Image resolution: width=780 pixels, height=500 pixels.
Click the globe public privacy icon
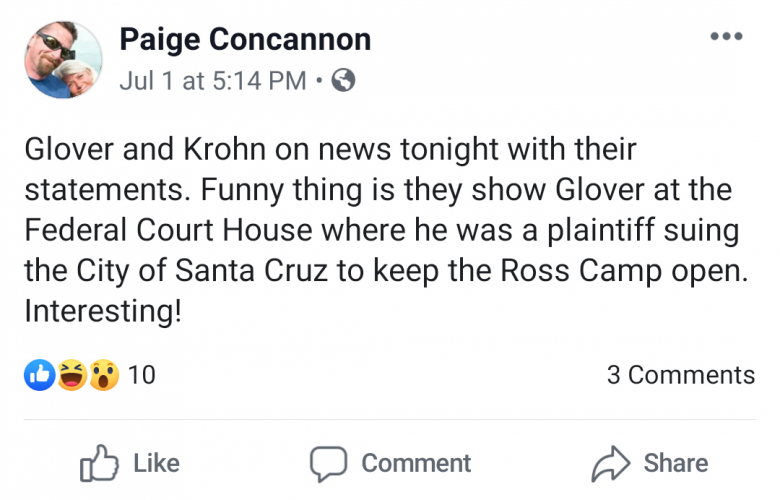pos(343,81)
